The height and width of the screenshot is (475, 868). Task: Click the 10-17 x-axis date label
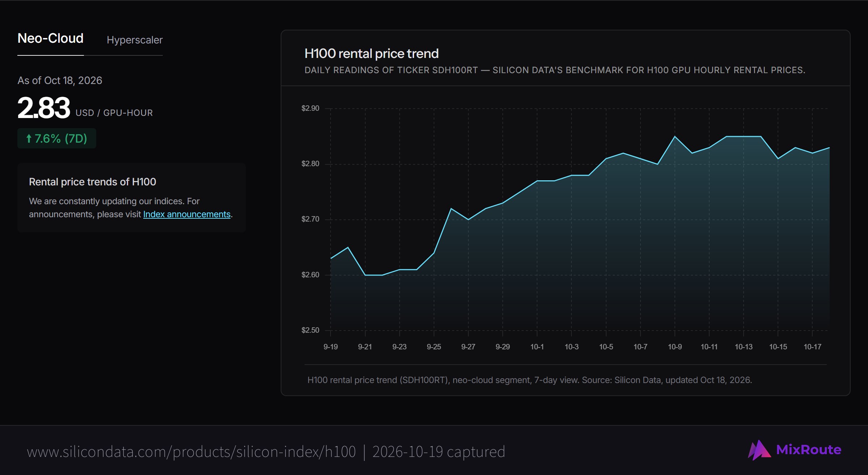(813, 347)
